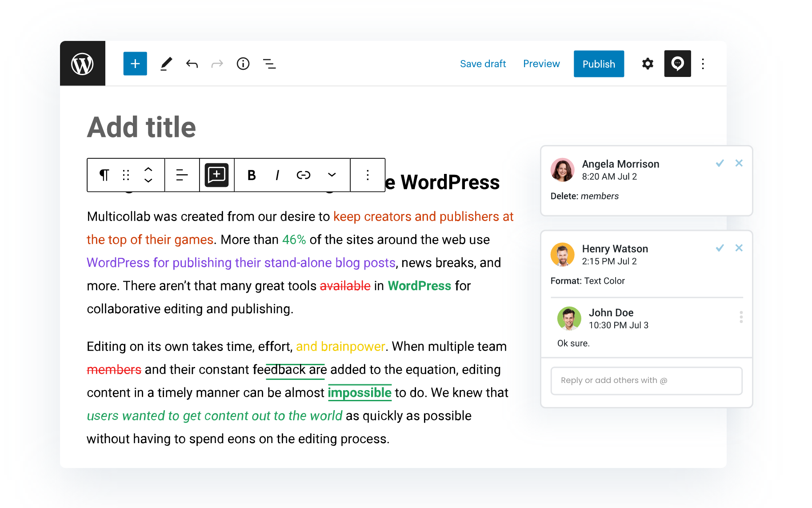Image resolution: width=812 pixels, height=508 pixels.
Task: Move the block up
Action: 148,169
